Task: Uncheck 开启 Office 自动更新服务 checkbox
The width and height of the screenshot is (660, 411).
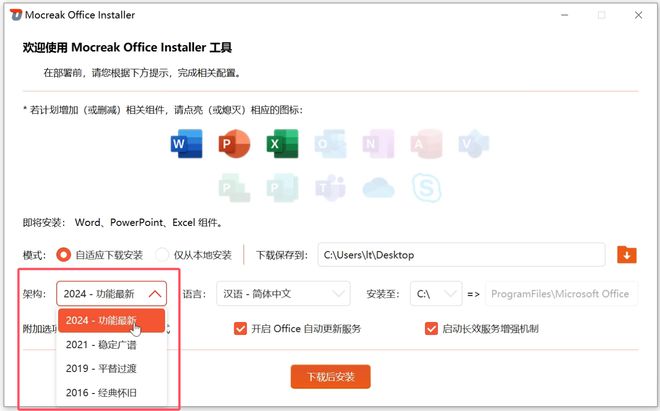Action: pyautogui.click(x=240, y=328)
